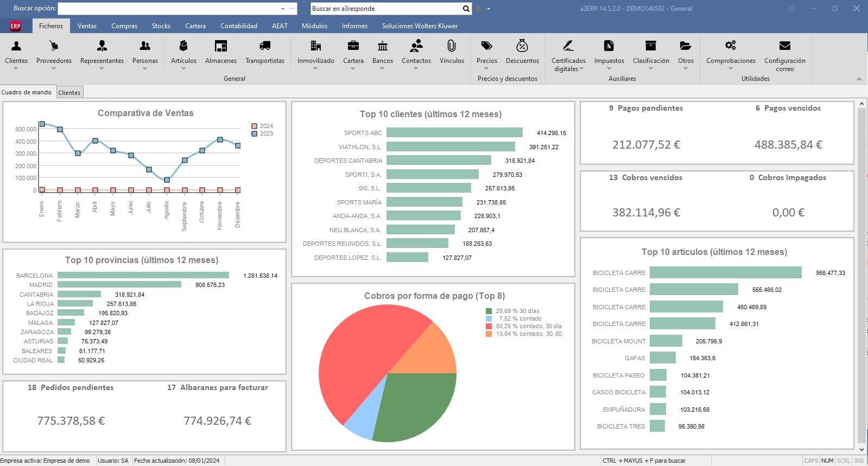
Task: Click the a3responde search magnifier button
Action: click(x=466, y=9)
